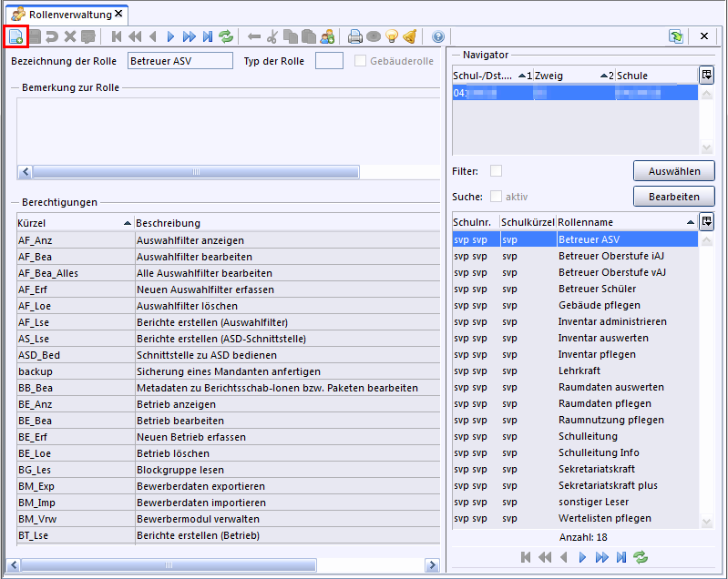Click the light bulb hint icon
Viewport: 728px width, 579px height.
point(392,36)
